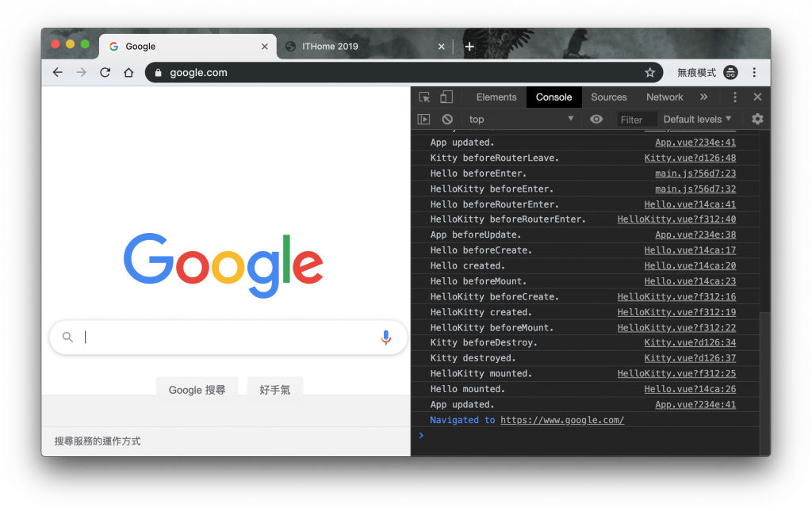This screenshot has width=812, height=511.
Task: Bookmark this page with the star icon
Action: 650,72
